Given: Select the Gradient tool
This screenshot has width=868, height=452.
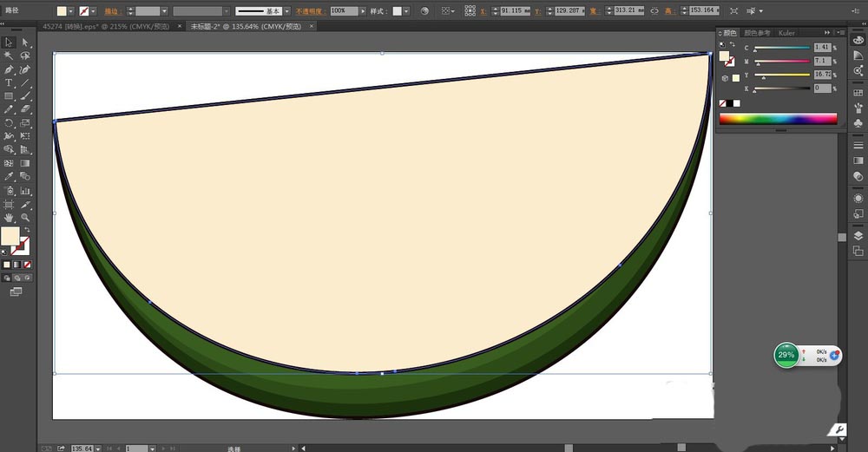Looking at the screenshot, I should pos(25,163).
